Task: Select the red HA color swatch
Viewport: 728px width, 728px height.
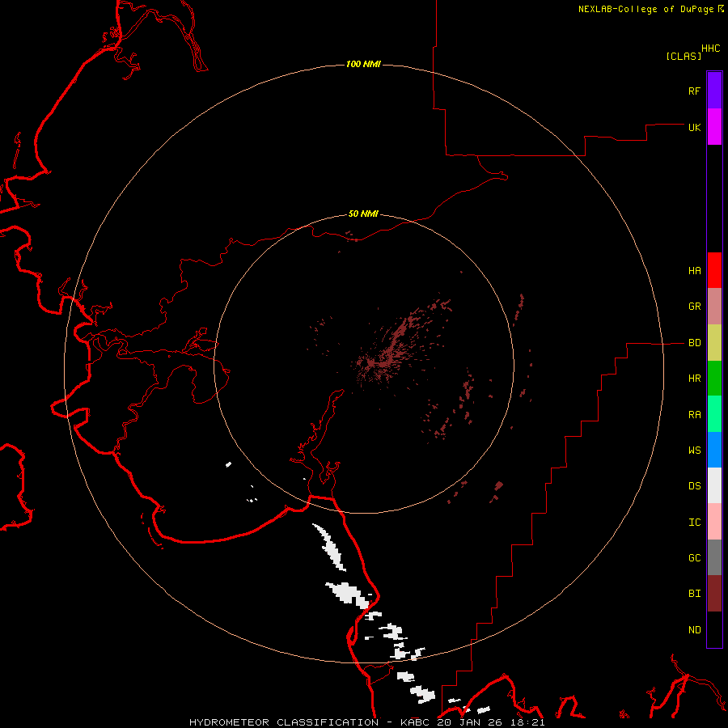Action: 714,270
